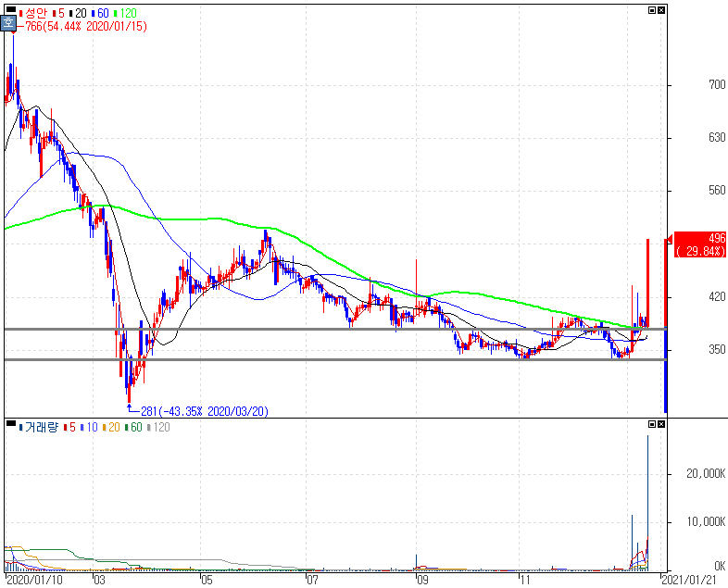This screenshot has height=588, width=728.
Task: Select the volume 20-day average legend
Action: click(111, 427)
